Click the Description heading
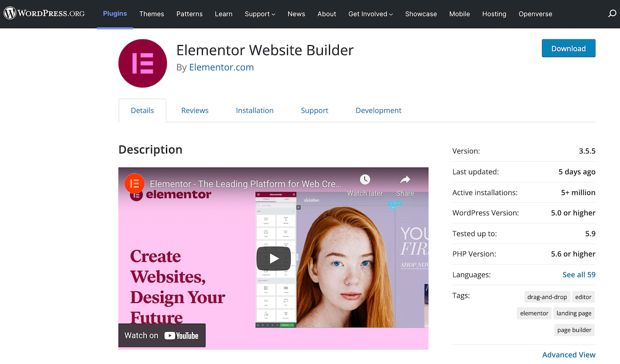Viewport: 620px width, 364px height. pyautogui.click(x=151, y=149)
